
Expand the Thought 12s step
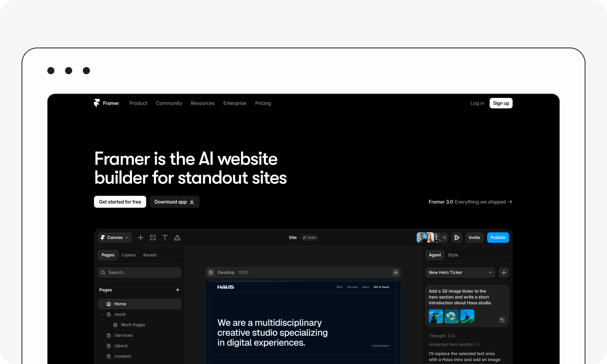pos(442,336)
